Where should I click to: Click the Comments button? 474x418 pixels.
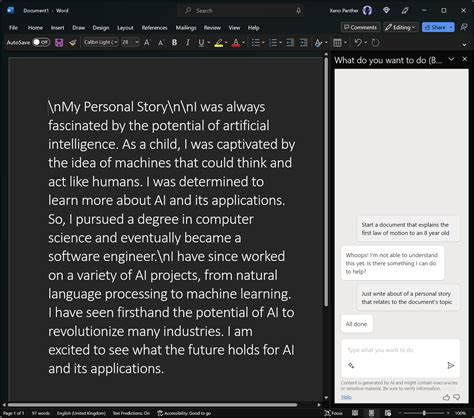coord(360,27)
